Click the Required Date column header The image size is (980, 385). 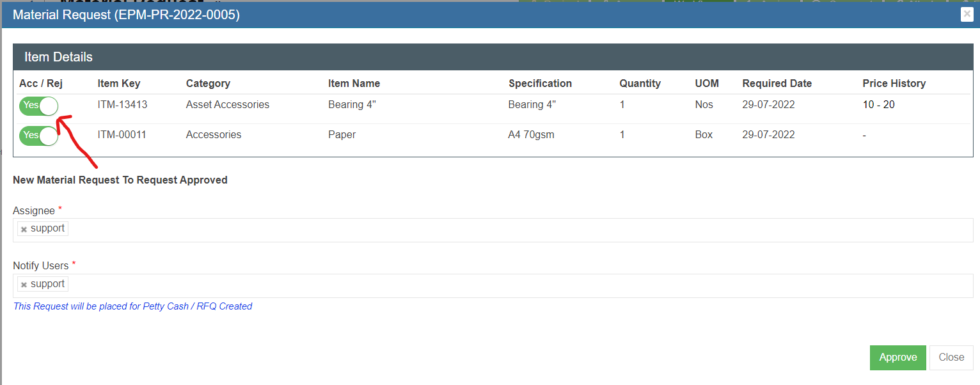click(777, 84)
